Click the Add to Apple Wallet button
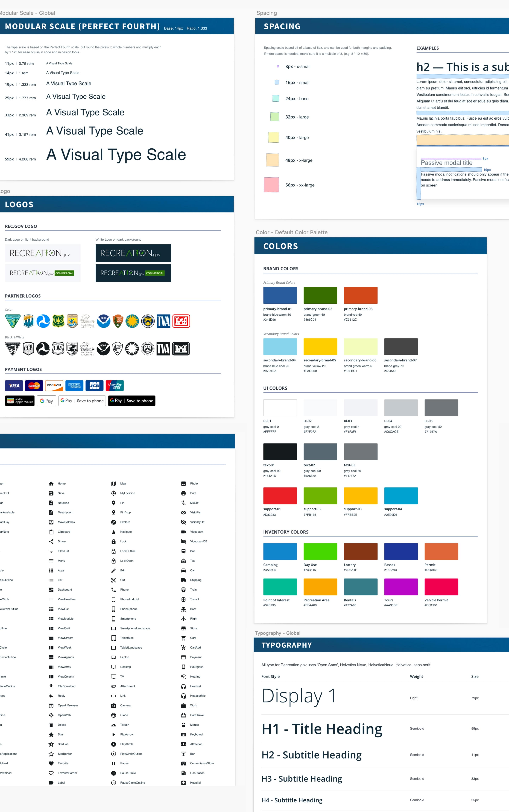Viewport: 509px width, 812px height. pyautogui.click(x=20, y=401)
